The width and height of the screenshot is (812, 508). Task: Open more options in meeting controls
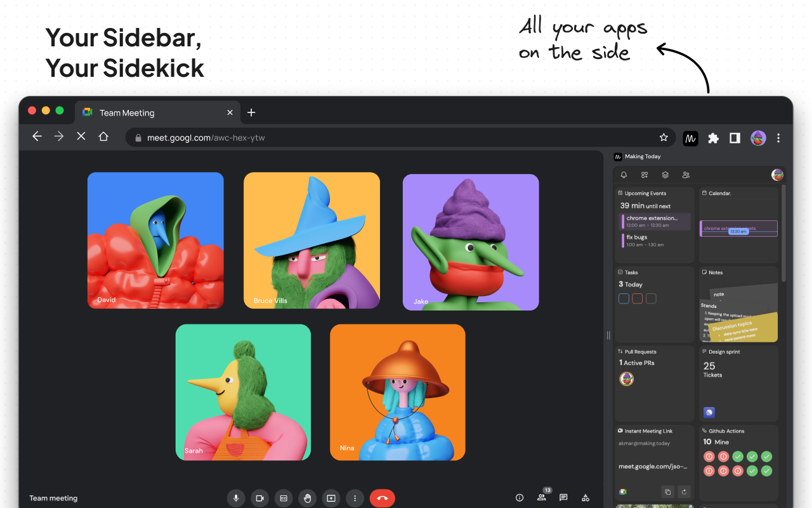coord(355,498)
